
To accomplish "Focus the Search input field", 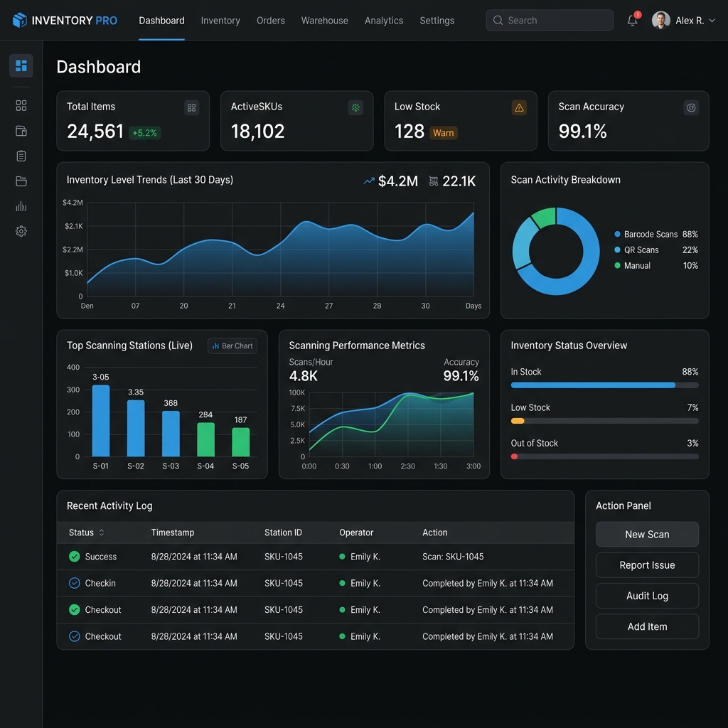I will tap(550, 21).
